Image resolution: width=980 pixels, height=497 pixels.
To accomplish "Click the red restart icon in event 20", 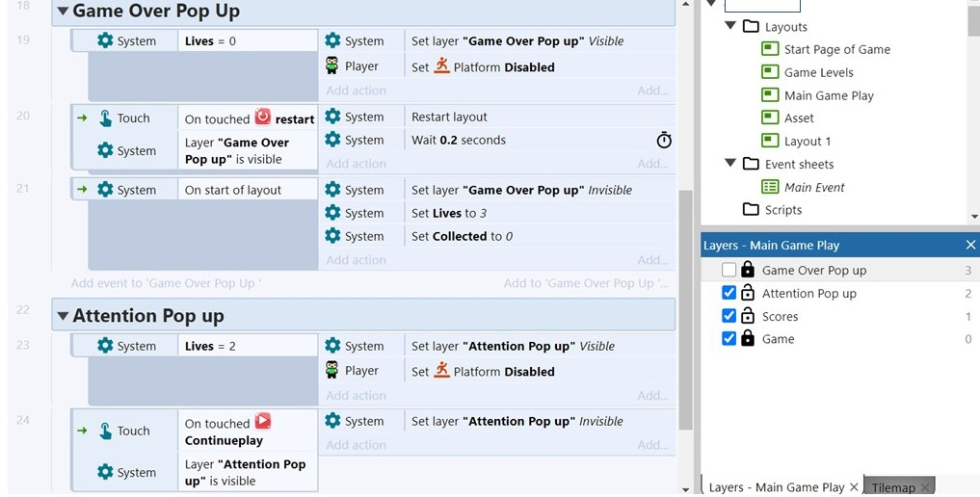I will tap(263, 117).
